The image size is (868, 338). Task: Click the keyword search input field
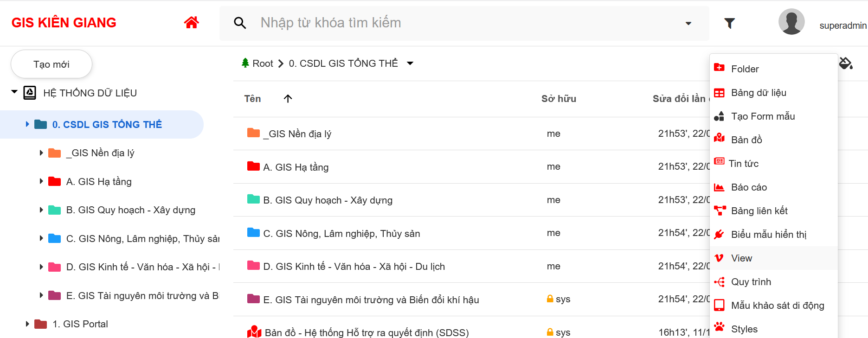click(x=464, y=23)
